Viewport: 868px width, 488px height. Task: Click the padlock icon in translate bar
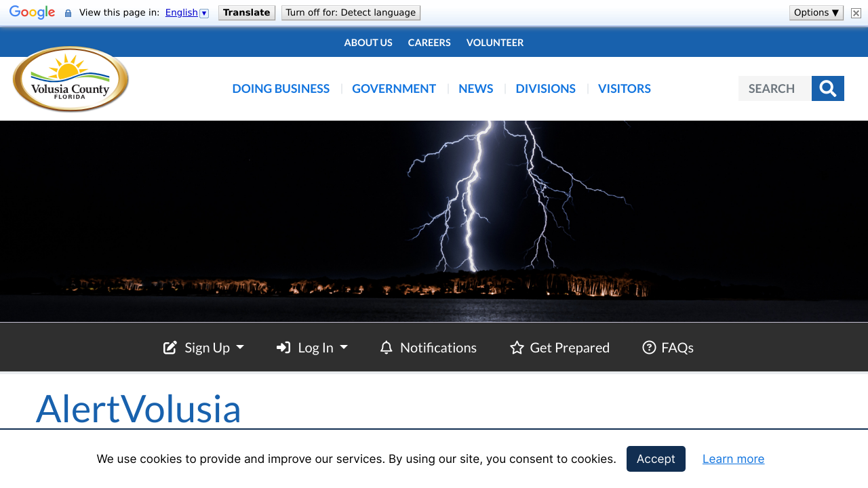click(68, 13)
